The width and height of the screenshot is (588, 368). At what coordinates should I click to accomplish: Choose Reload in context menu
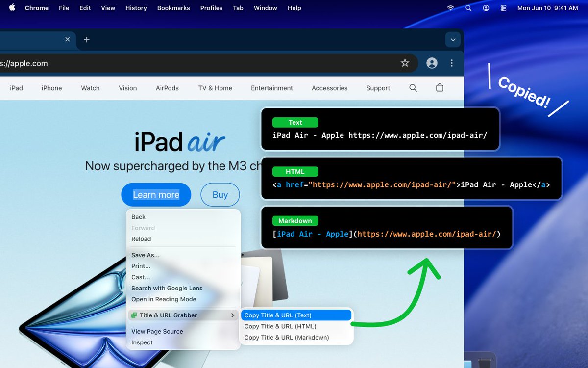[x=183, y=239]
